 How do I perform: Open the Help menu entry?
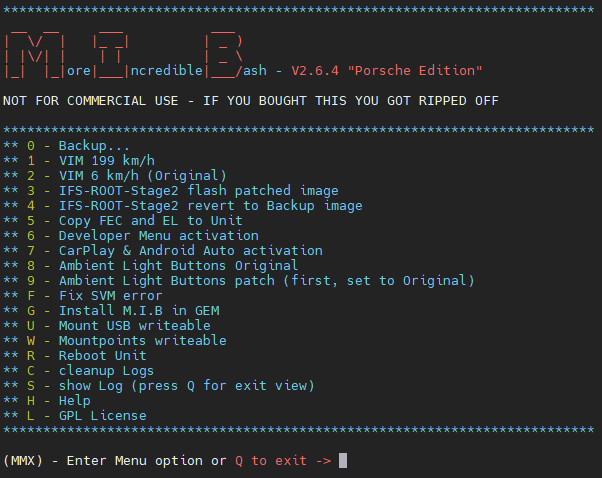75,401
